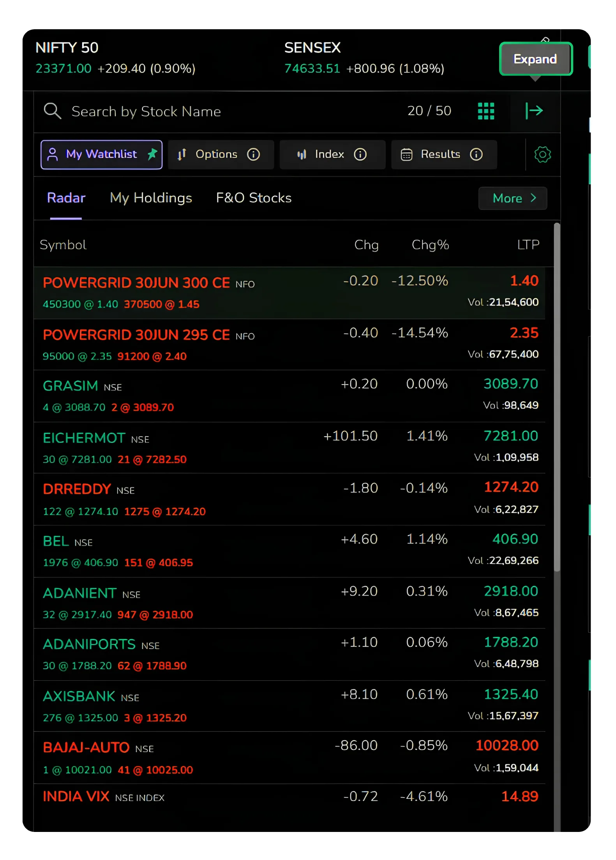The width and height of the screenshot is (616, 860).
Task: Click the My Watchlist user icon
Action: [x=52, y=155]
